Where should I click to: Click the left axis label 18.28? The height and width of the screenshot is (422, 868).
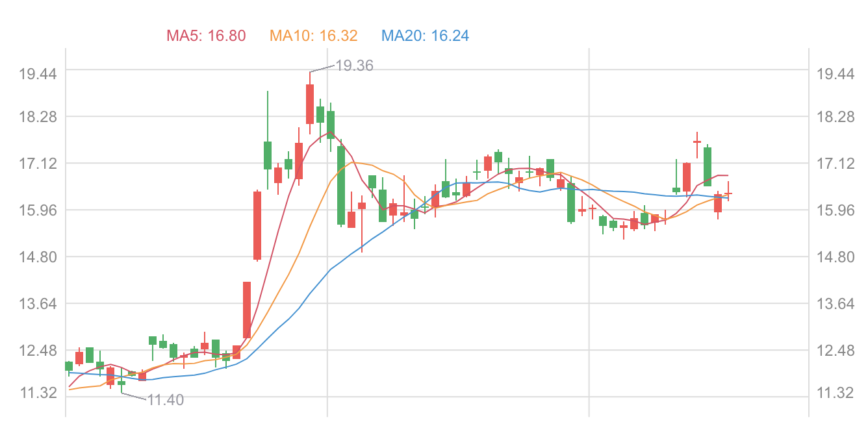click(38, 117)
